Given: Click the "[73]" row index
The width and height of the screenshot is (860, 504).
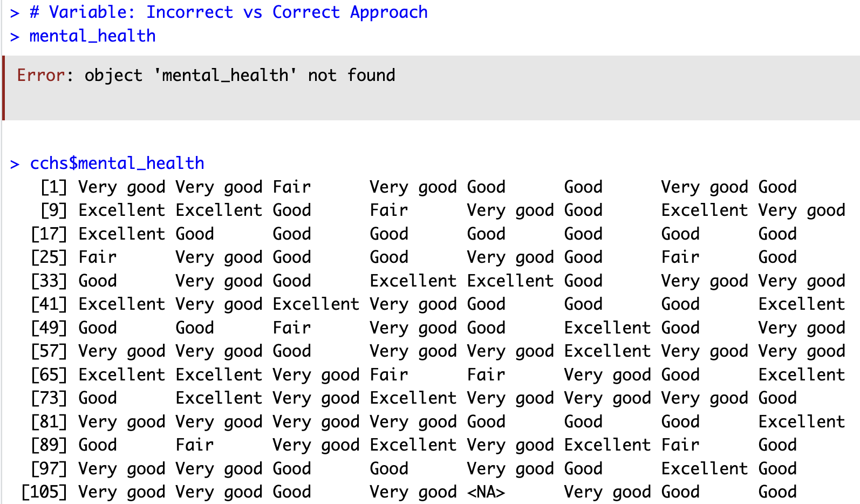Looking at the screenshot, I should coord(49,398).
